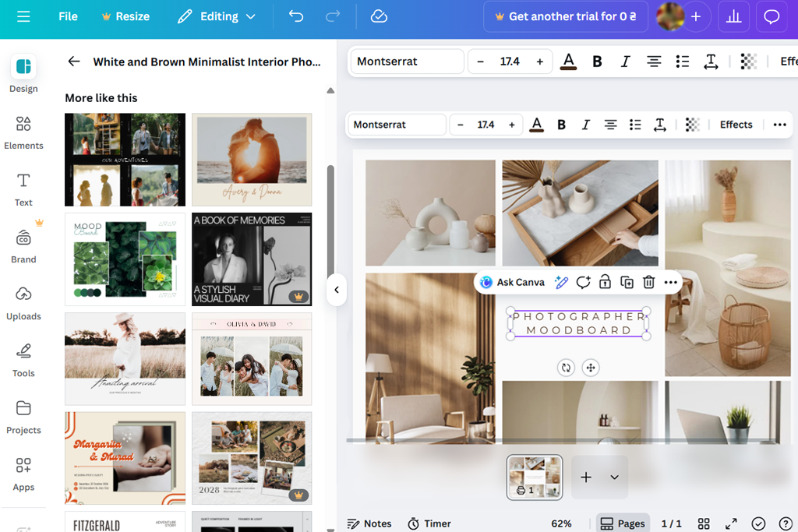798x532 pixels.
Task: Click the 17.4 font size field in lower toolbar
Action: click(486, 125)
